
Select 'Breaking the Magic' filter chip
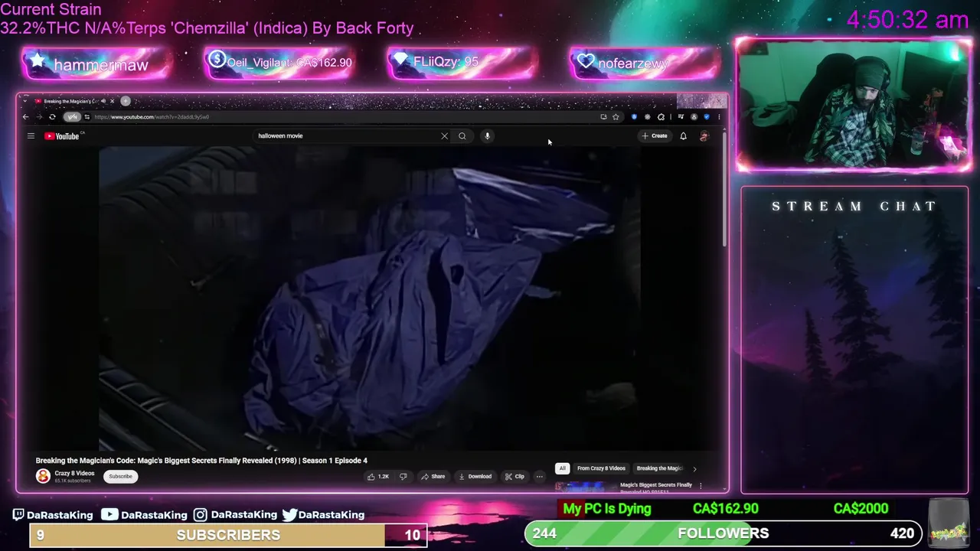coord(659,468)
